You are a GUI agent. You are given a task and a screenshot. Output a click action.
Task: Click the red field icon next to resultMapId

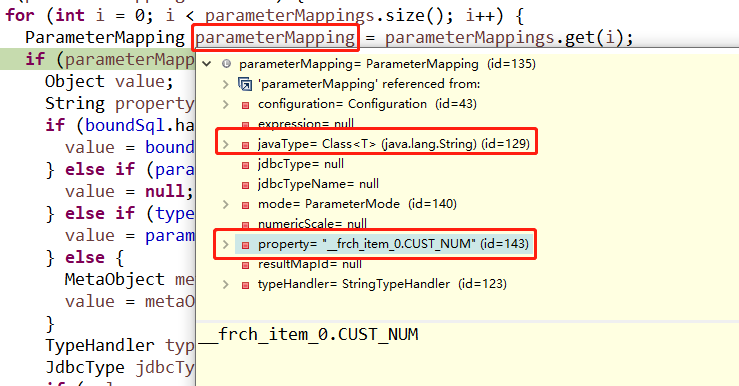click(245, 265)
